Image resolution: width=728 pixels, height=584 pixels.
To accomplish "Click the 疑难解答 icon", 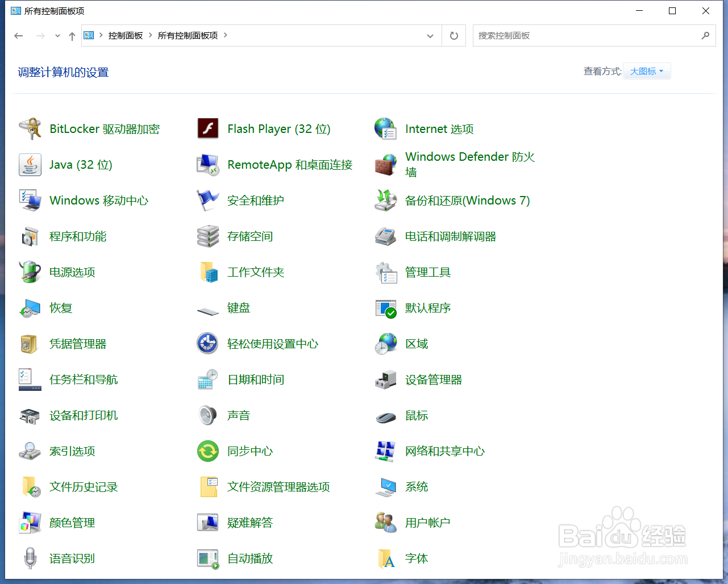I will (208, 523).
